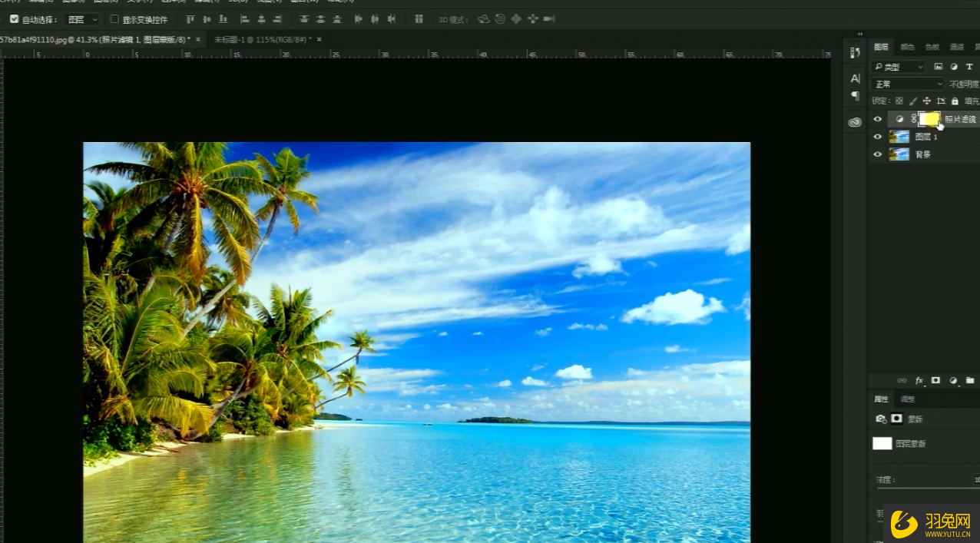
Task: Close the 57b81a4f91110.jpg document tab
Action: 198,39
